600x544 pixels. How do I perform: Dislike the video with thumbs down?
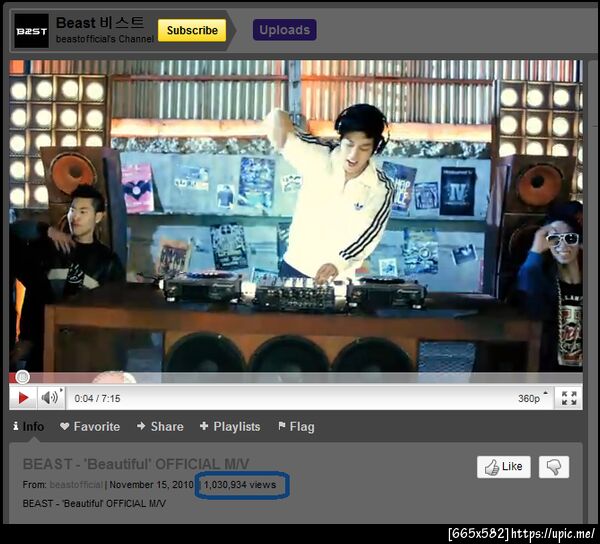click(554, 467)
